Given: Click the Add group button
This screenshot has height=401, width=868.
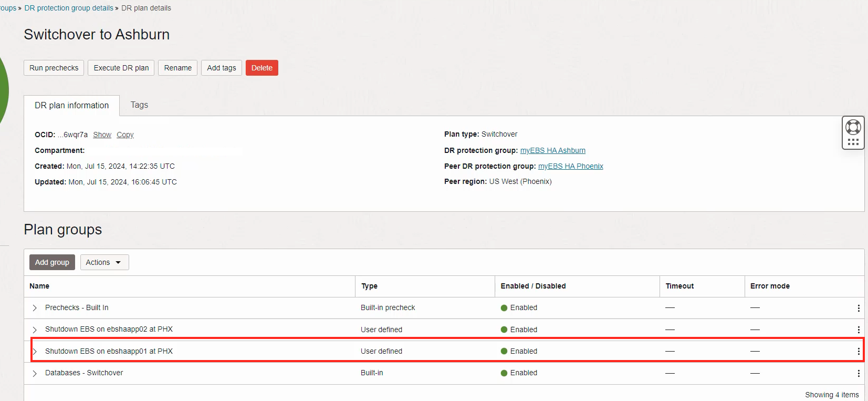Looking at the screenshot, I should coord(52,262).
